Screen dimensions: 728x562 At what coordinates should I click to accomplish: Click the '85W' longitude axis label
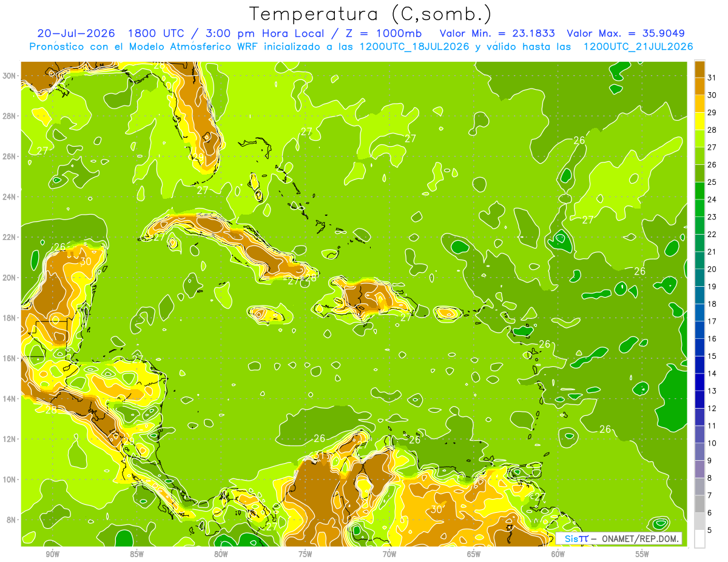[x=136, y=554]
